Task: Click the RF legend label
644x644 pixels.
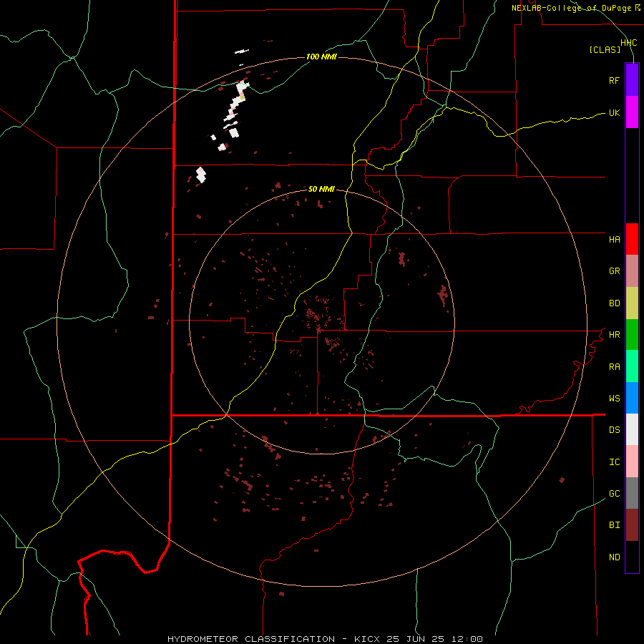Action: tap(614, 80)
